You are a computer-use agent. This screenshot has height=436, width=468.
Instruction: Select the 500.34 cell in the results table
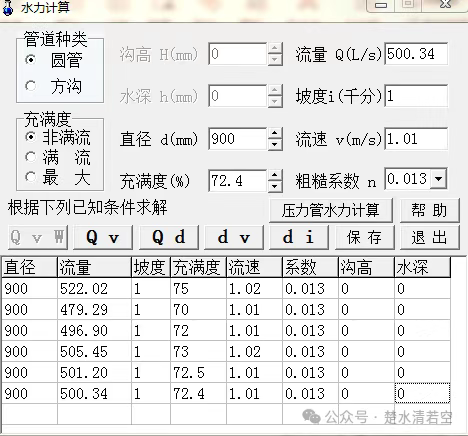pyautogui.click(x=94, y=394)
